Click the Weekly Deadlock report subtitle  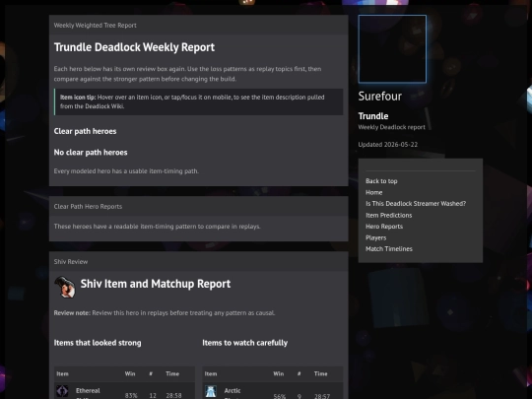tap(391, 127)
